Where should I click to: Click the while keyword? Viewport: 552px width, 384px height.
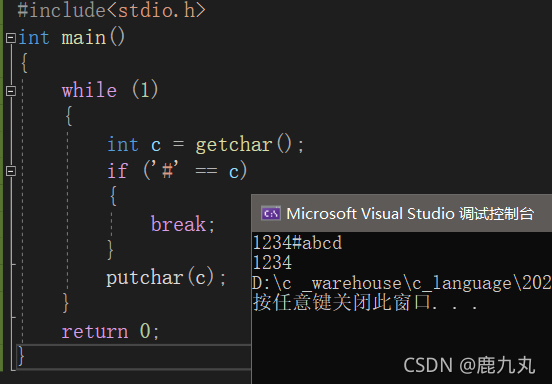89,90
